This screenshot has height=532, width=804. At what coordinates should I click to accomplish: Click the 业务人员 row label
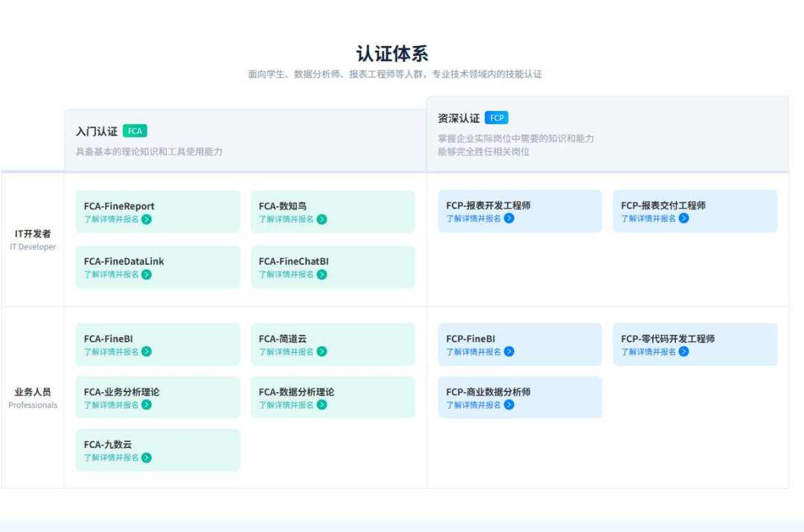[x=33, y=392]
